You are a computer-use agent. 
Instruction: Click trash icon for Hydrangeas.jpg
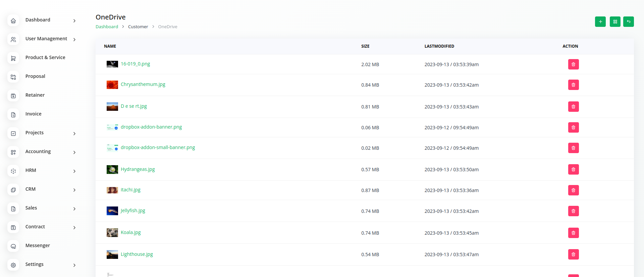[573, 170]
